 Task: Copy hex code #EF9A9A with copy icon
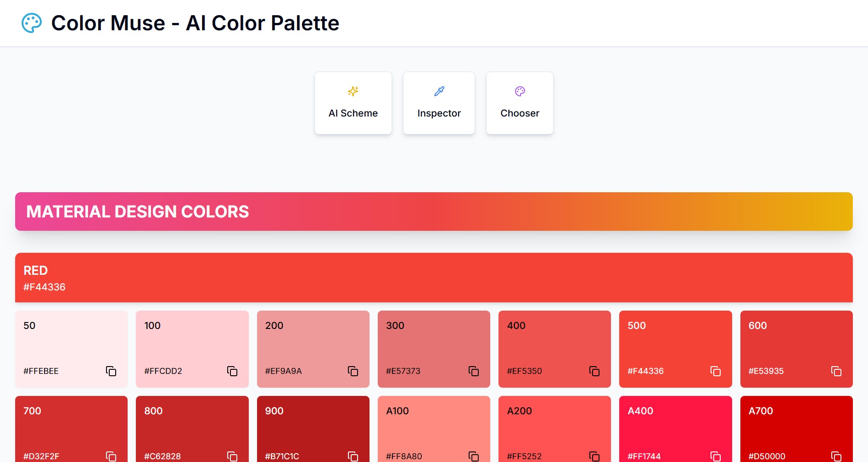coord(353,371)
